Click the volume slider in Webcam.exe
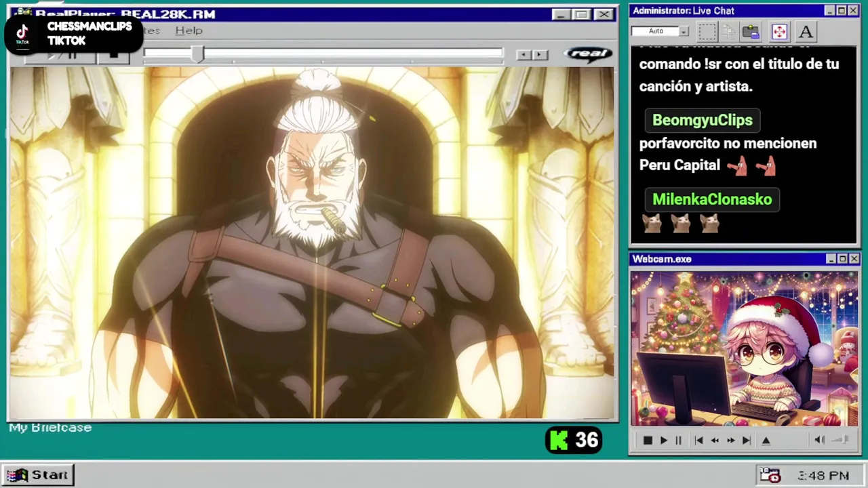 click(841, 441)
